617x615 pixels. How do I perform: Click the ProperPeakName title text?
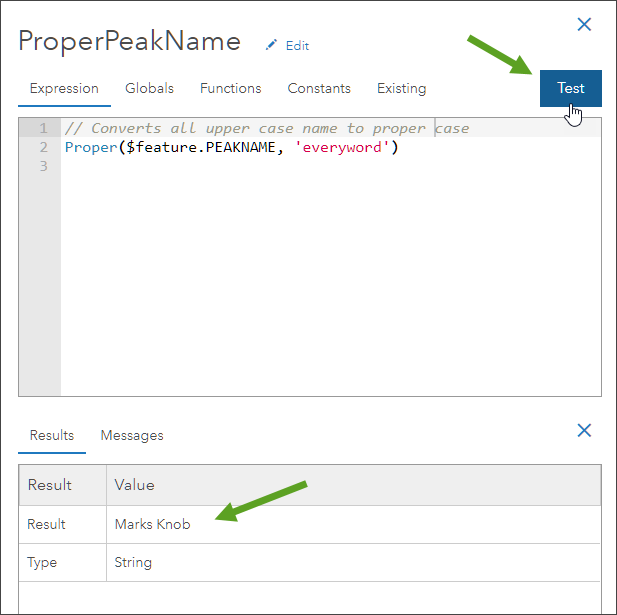pyautogui.click(x=129, y=41)
